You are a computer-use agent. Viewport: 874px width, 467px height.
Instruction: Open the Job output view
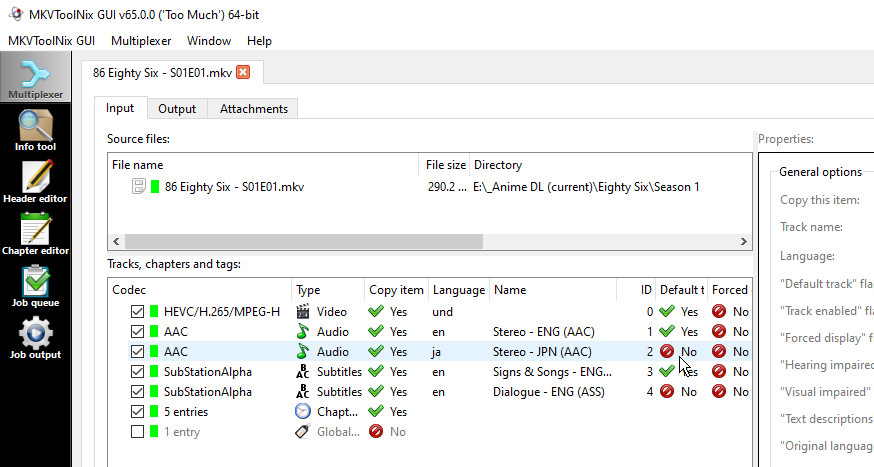35,339
